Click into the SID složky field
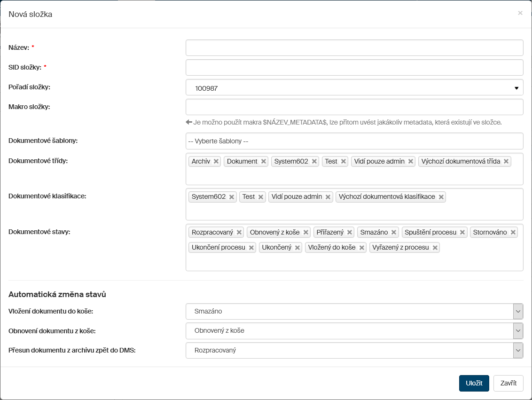The height and width of the screenshot is (400, 532). (x=354, y=68)
